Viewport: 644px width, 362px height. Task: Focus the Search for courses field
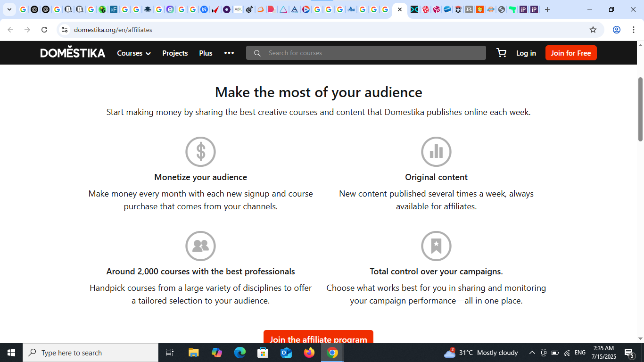click(366, 53)
